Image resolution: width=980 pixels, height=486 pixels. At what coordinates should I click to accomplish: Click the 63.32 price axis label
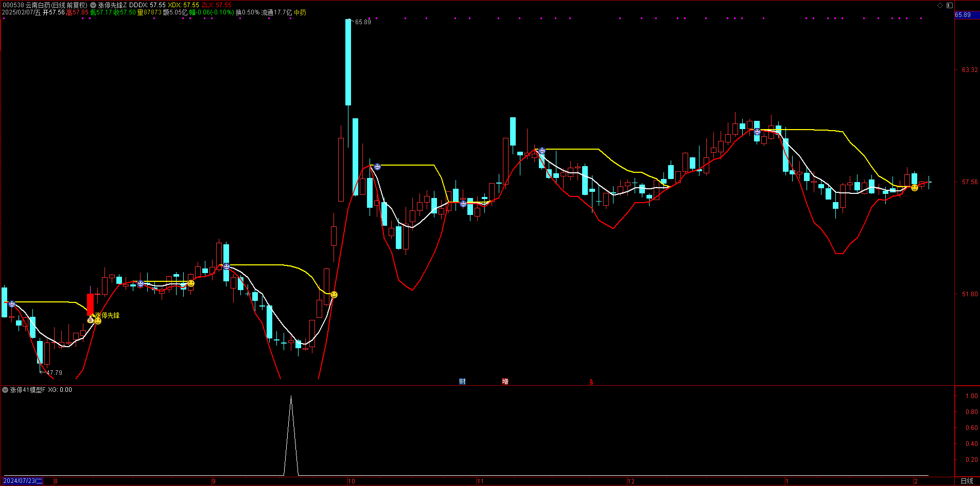[970, 70]
